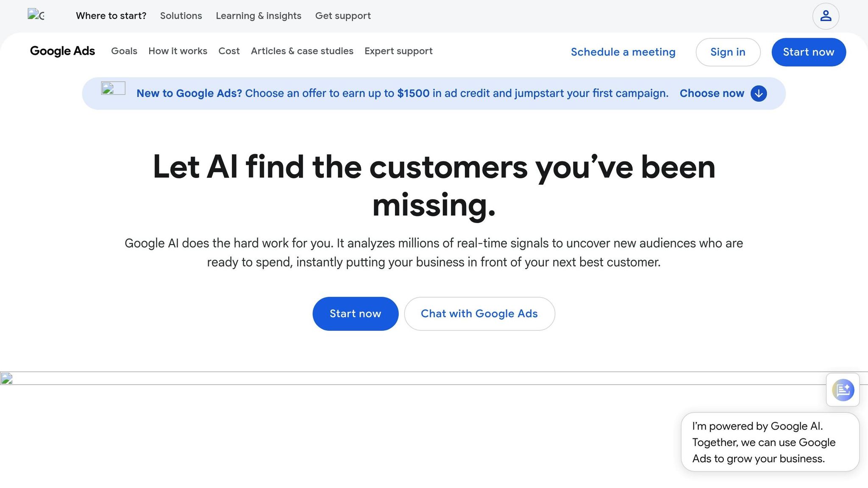Open the Learning & insights menu
This screenshot has height=488, width=868.
click(259, 16)
